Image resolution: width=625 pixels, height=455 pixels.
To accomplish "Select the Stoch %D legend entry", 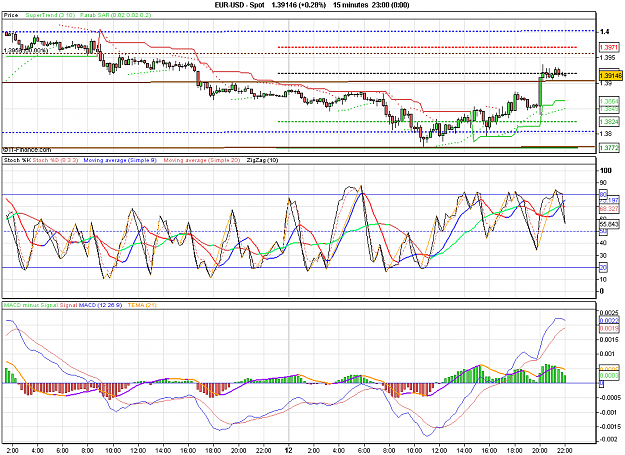I will tap(55, 160).
